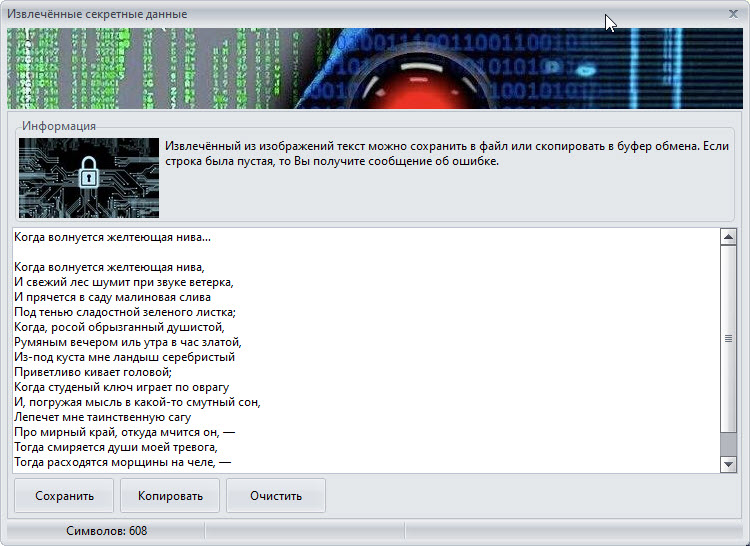Click the scrollbar down arrow
This screenshot has height=546, width=750.
(728, 464)
